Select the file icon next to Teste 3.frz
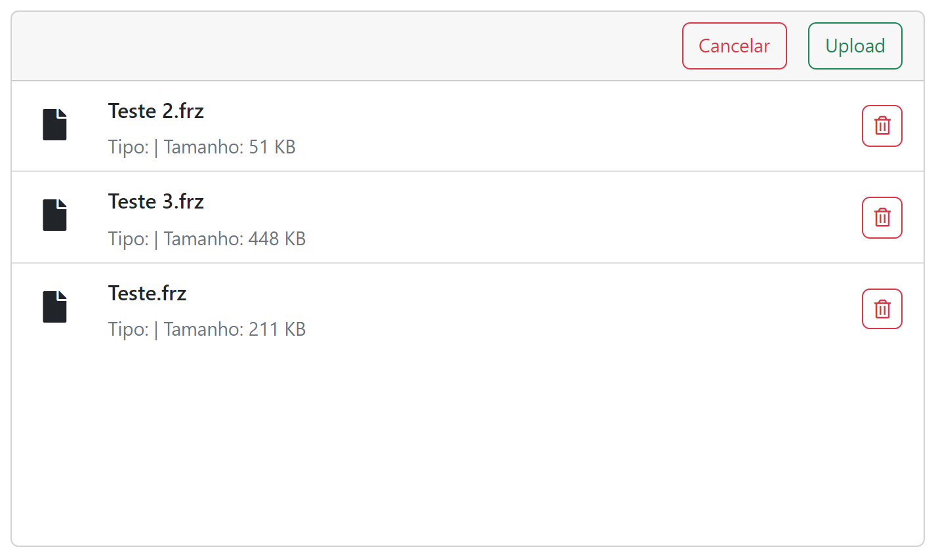 [x=55, y=215]
